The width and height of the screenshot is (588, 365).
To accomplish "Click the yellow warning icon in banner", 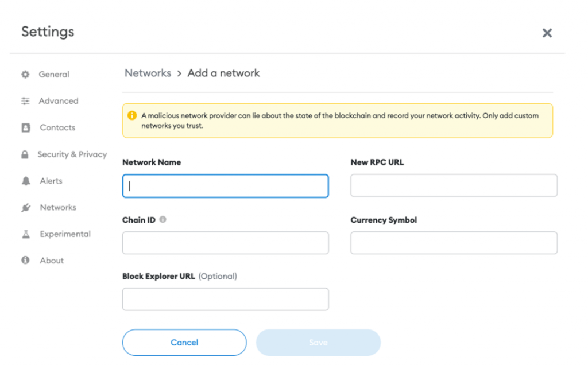I will 132,116.
